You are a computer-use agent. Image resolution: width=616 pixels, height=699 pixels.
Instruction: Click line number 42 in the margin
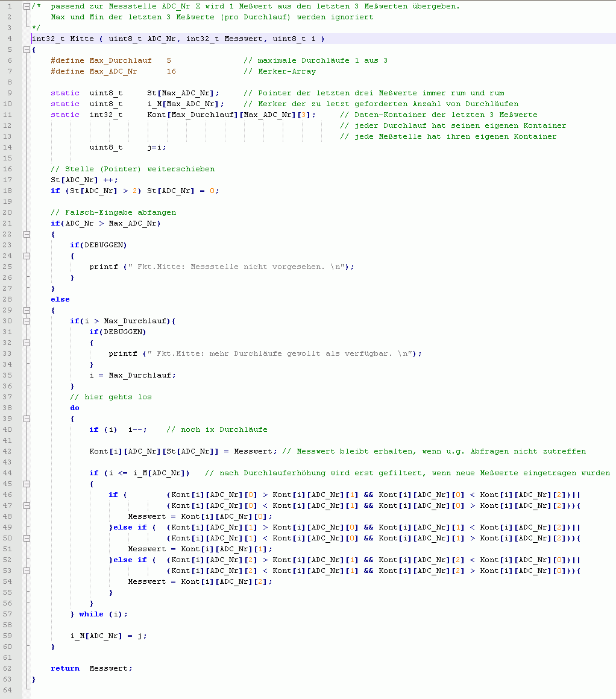tap(7, 451)
